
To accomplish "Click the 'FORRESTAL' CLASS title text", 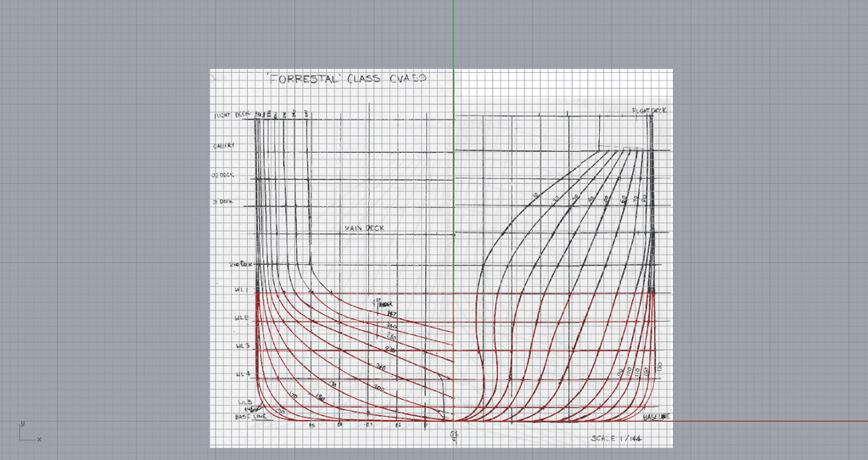I will pyautogui.click(x=344, y=78).
